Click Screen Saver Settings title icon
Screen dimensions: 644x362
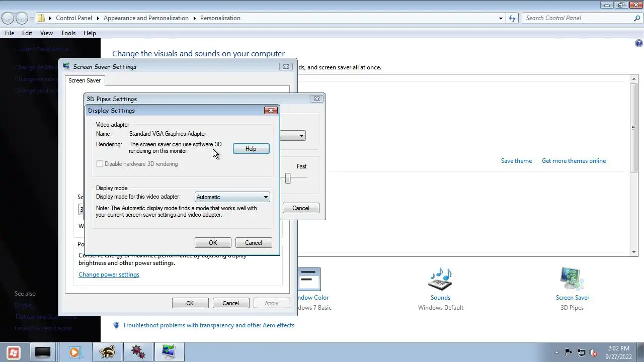click(66, 66)
